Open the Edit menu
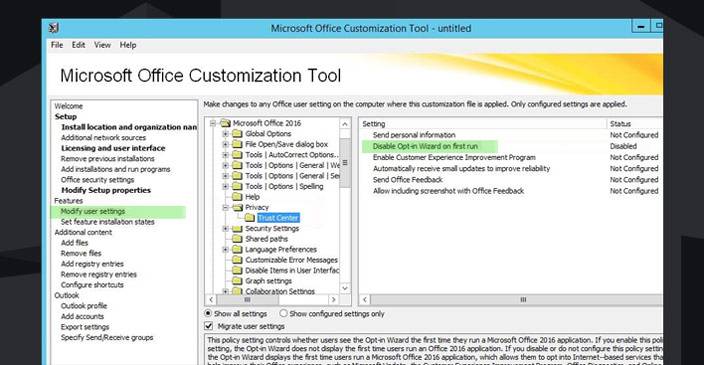704x365 pixels. 78,45
